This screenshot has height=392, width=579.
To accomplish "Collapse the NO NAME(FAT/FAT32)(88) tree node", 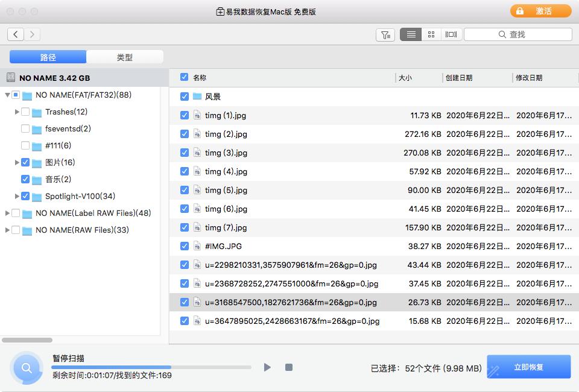I will [7, 95].
